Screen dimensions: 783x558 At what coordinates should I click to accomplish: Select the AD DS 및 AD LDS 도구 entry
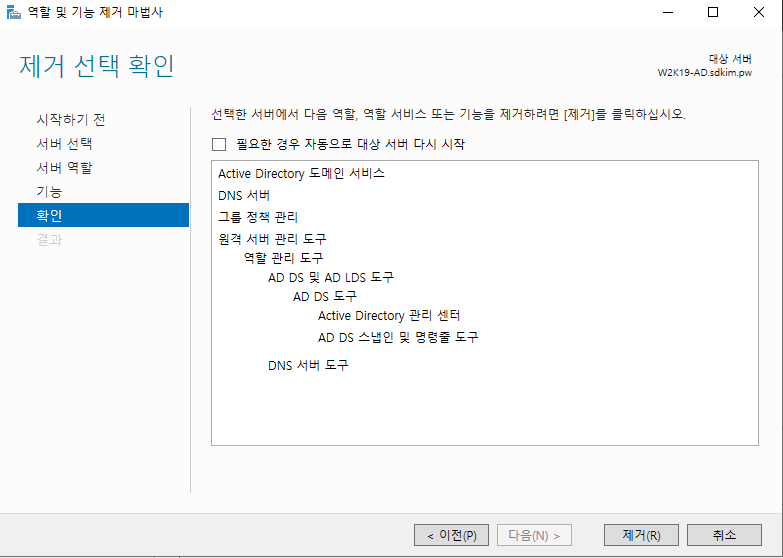[x=331, y=277]
